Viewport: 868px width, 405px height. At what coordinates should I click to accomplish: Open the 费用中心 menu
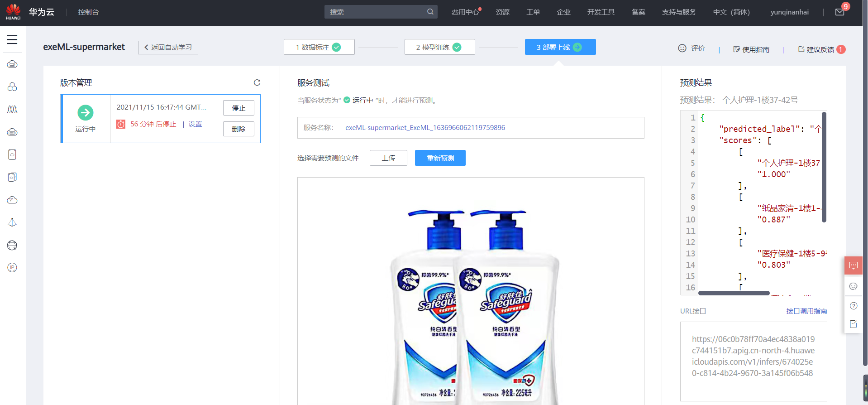pos(465,12)
